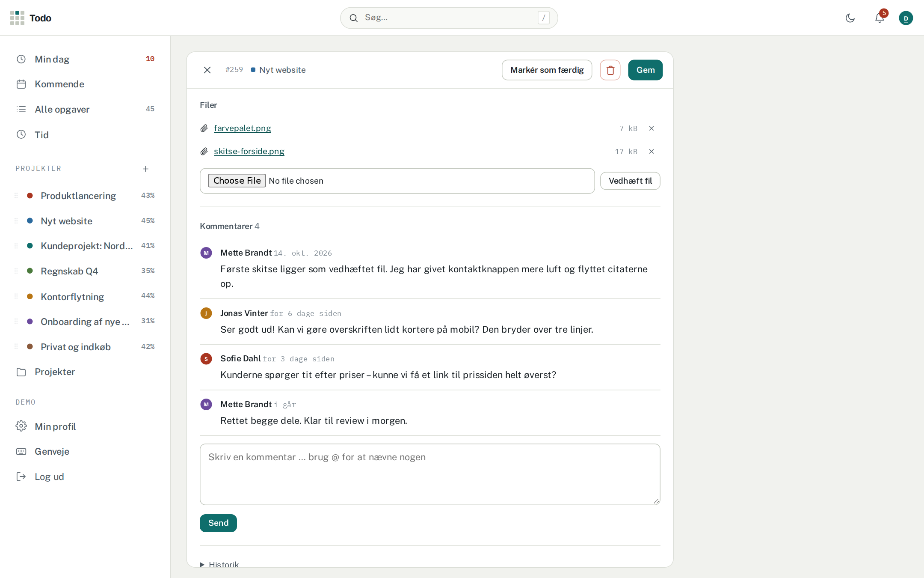Toggle dark mode moon icon
The image size is (924, 578).
[x=850, y=18]
